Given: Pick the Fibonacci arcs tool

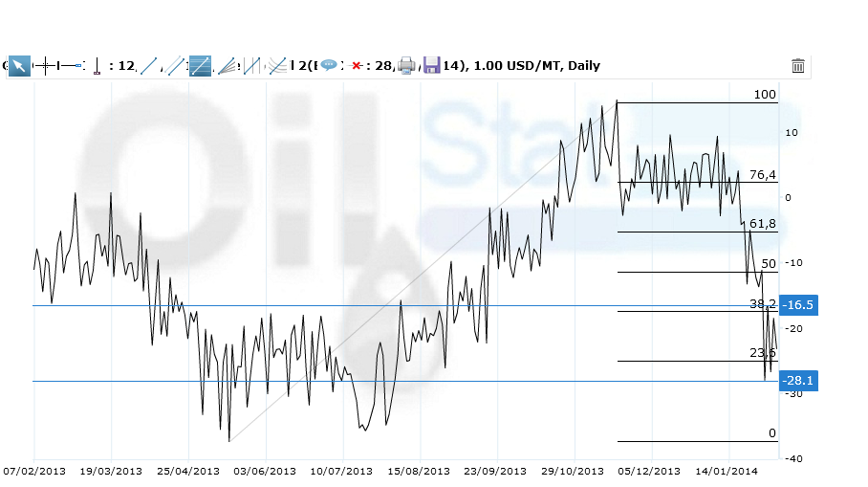Looking at the screenshot, I should (x=277, y=66).
